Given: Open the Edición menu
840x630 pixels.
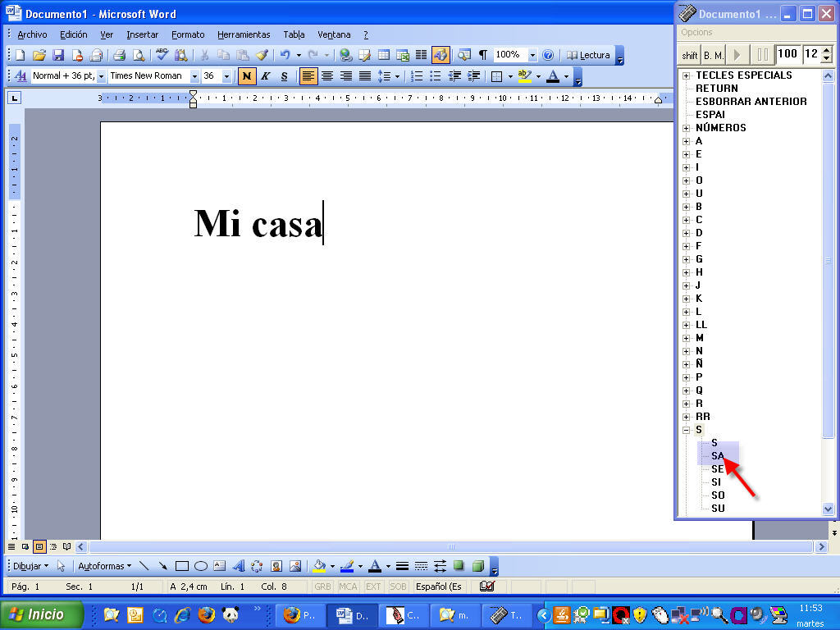Looking at the screenshot, I should [x=73, y=34].
